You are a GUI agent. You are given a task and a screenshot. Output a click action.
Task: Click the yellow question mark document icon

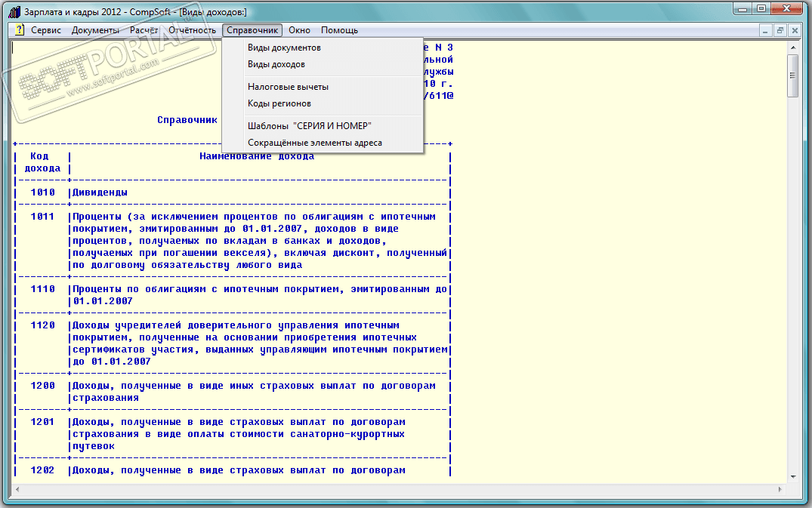pyautogui.click(x=19, y=30)
